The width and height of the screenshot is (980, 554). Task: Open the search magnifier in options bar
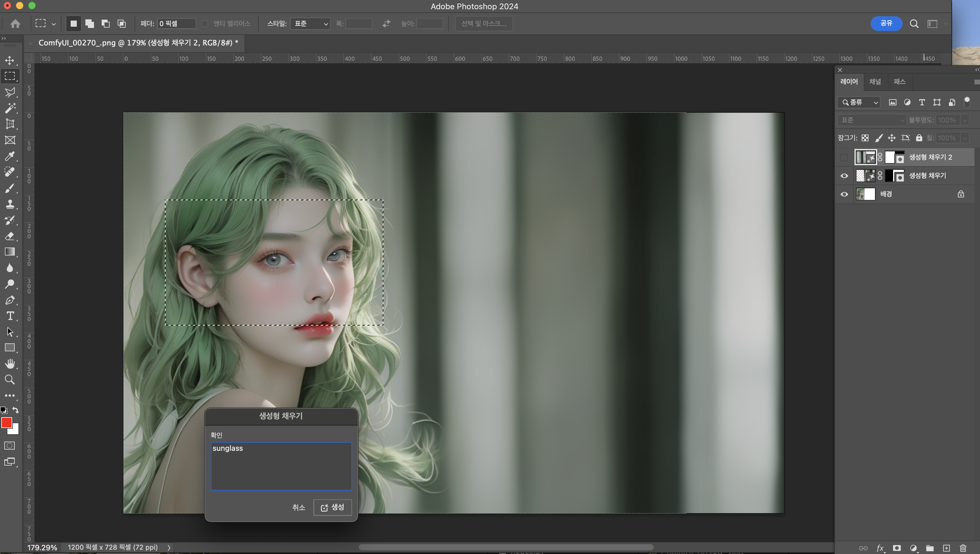[914, 24]
